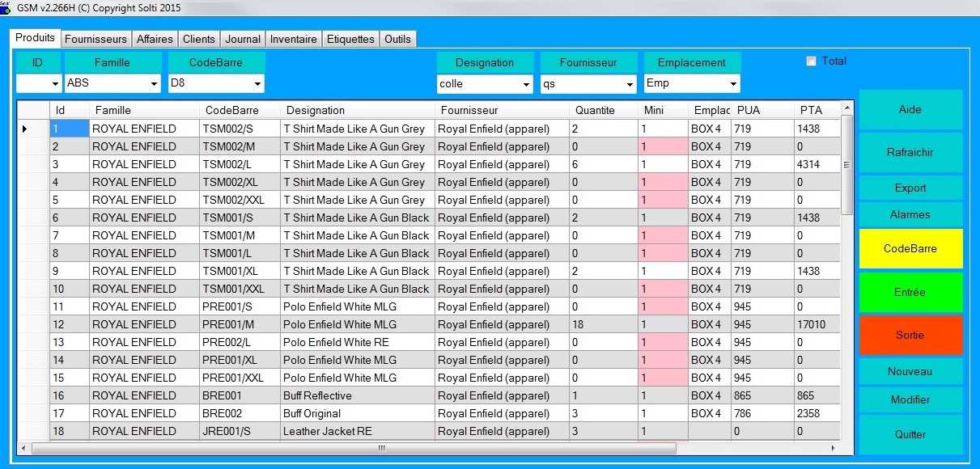980x469 pixels.
Task: Expand the Famille dropdown showing ABS
Action: click(x=155, y=82)
